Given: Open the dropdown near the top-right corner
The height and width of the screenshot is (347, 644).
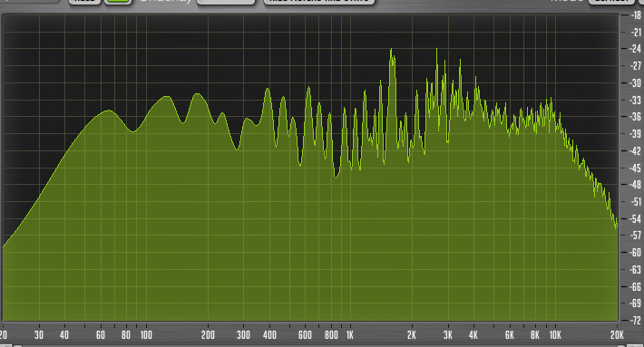Looking at the screenshot, I should tap(611, 2).
